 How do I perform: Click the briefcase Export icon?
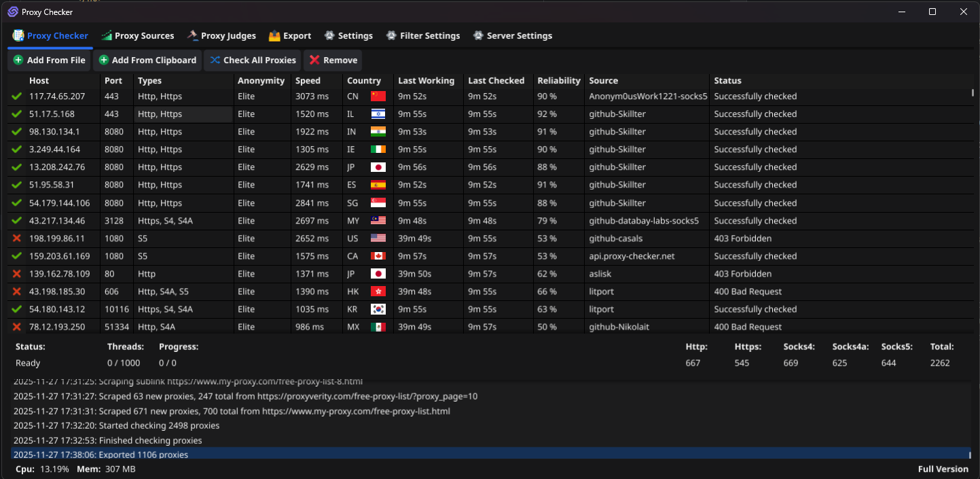coord(274,35)
